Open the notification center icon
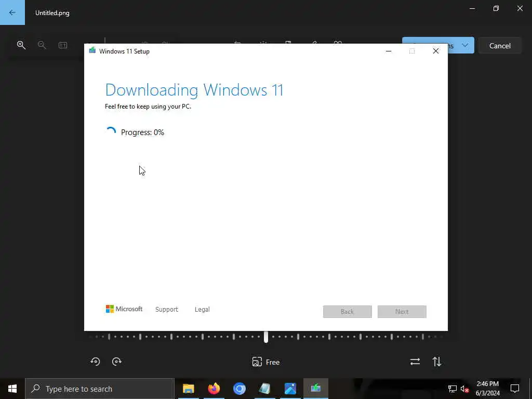The height and width of the screenshot is (399, 532). click(515, 389)
